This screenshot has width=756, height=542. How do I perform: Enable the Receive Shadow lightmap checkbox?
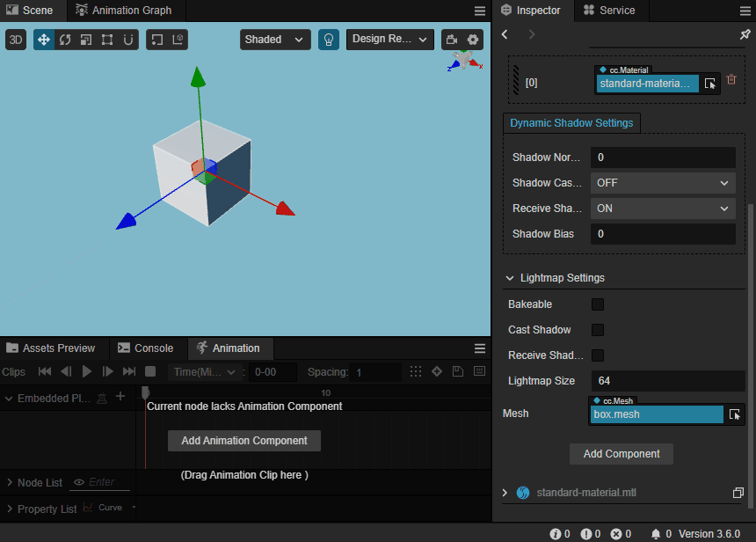(x=598, y=355)
